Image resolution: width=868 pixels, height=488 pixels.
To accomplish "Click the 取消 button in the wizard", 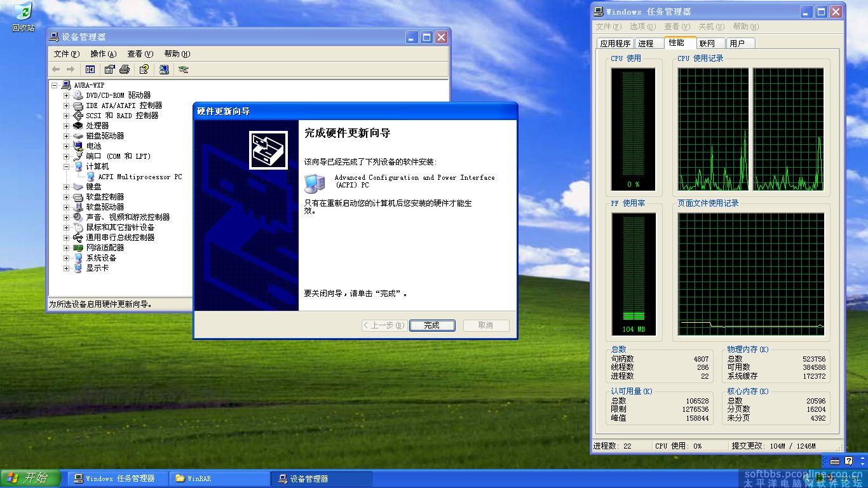I will [x=485, y=325].
